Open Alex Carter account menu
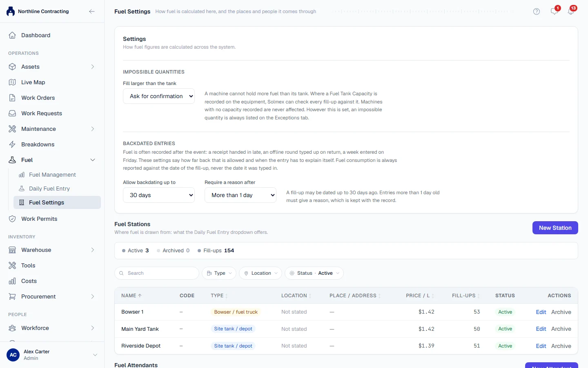The image size is (588, 368). pyautogui.click(x=52, y=355)
